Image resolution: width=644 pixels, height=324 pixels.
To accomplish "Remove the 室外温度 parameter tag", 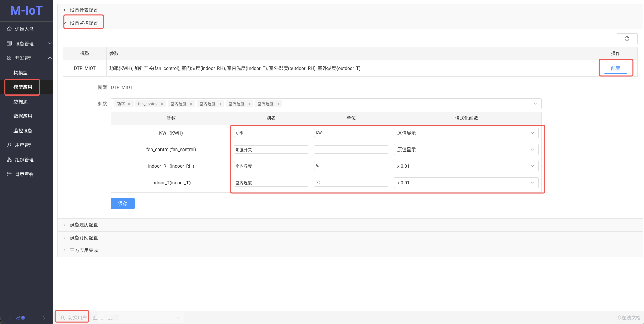I will (278, 104).
